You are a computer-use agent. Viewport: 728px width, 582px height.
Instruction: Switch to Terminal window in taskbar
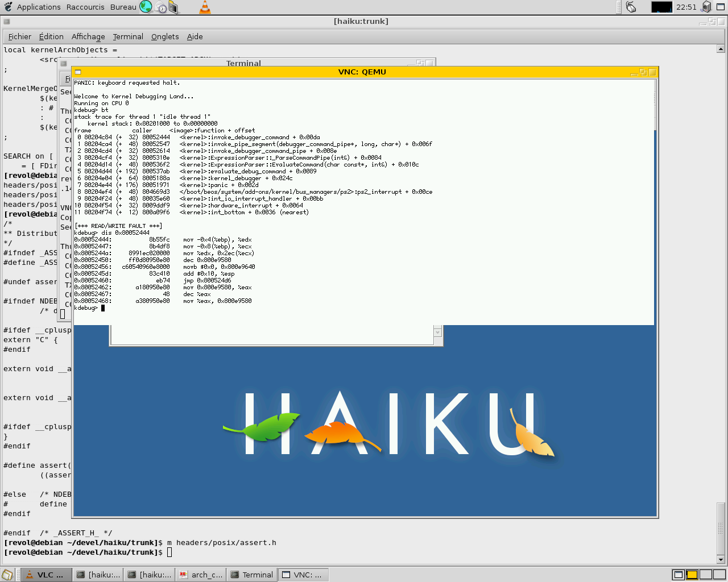pos(253,575)
